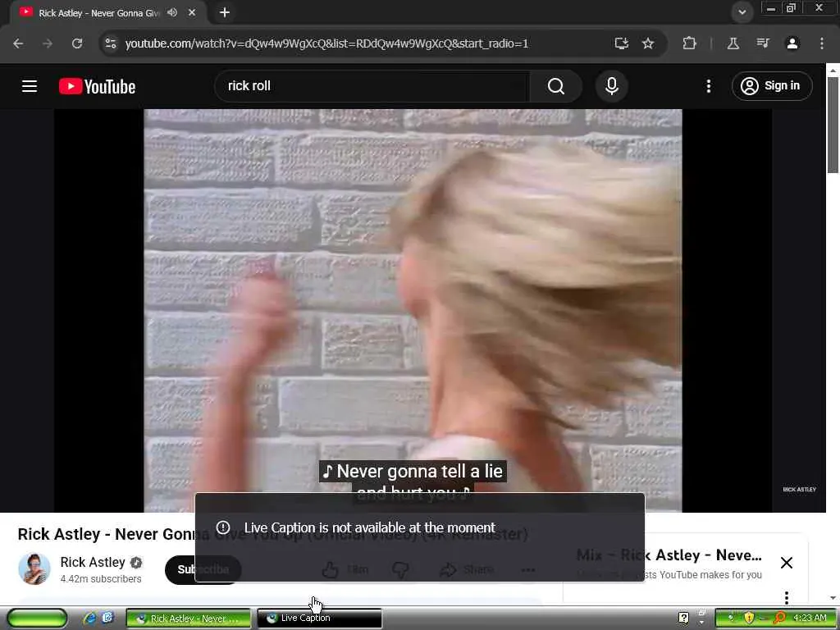Open the YouTube hamburger guide menu
840x630 pixels.
point(30,86)
